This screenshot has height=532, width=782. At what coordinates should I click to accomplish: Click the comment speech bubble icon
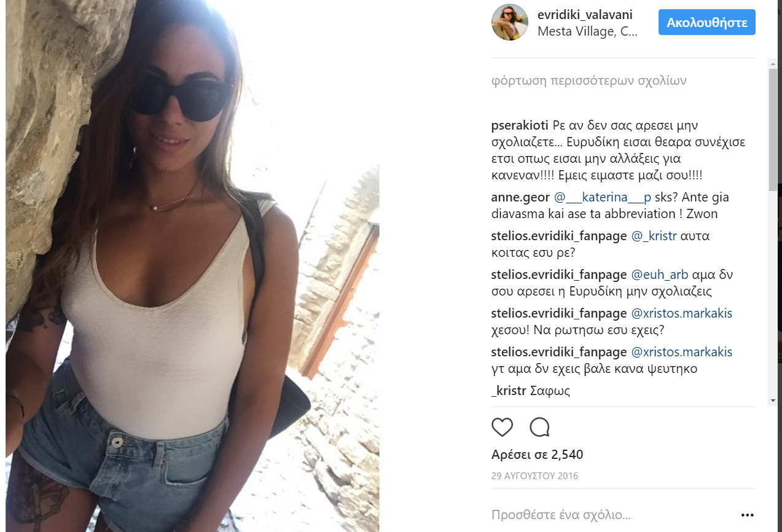click(539, 427)
